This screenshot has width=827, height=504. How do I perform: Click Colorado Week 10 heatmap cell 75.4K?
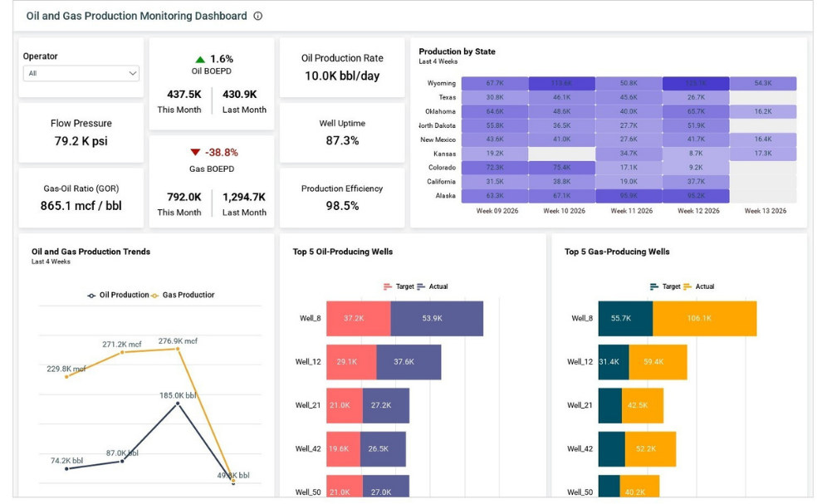[x=561, y=168]
